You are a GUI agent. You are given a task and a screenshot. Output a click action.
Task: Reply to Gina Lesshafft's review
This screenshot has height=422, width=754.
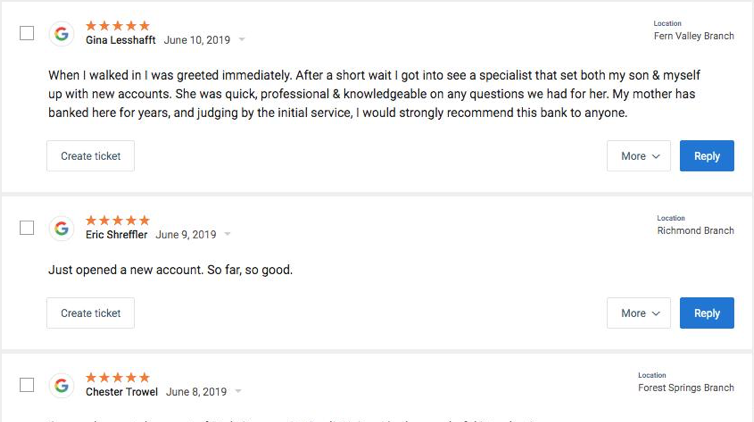click(x=707, y=156)
